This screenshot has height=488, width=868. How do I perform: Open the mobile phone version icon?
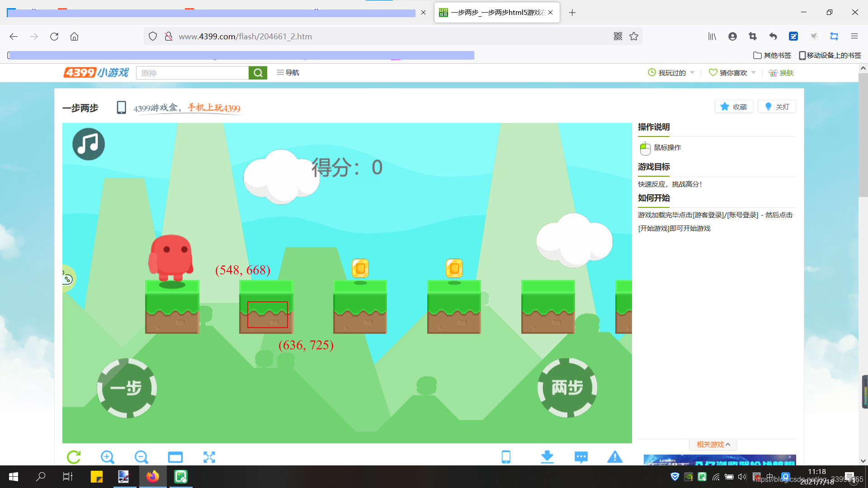tap(506, 457)
